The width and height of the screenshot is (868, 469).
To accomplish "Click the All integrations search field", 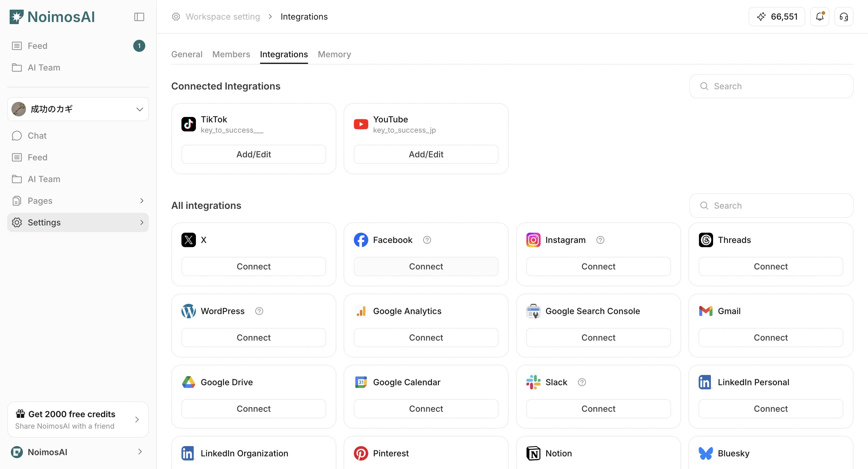I will [x=772, y=206].
